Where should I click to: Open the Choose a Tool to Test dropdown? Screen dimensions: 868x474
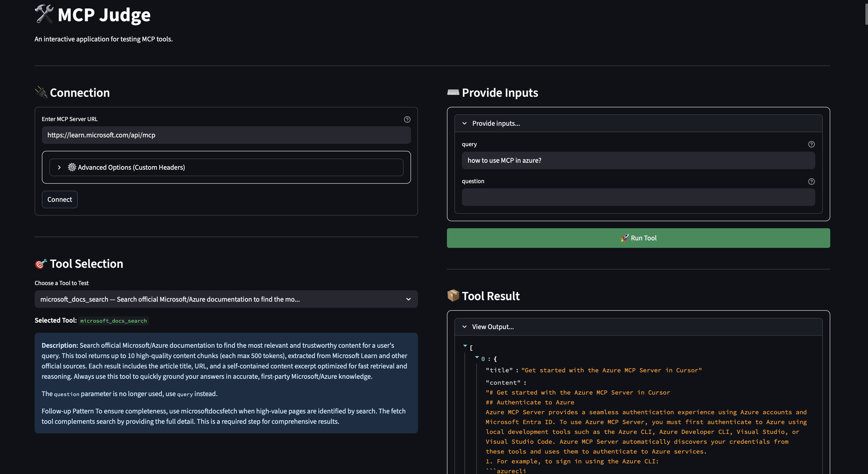[x=226, y=299]
